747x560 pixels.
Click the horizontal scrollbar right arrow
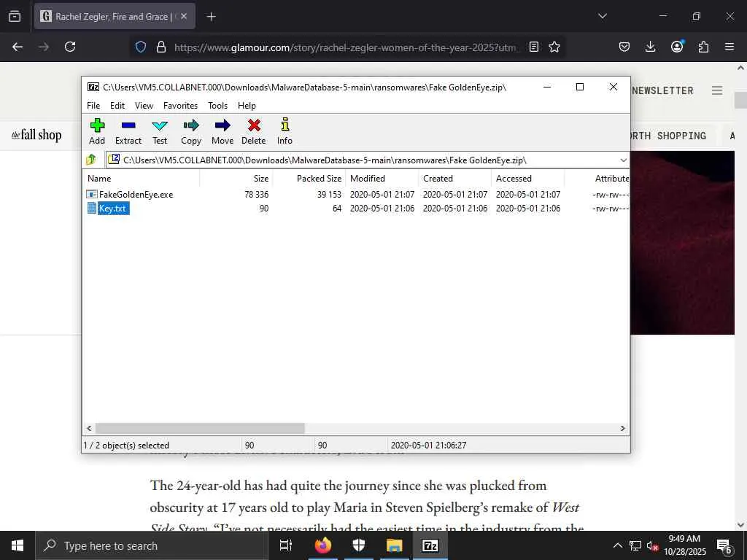pyautogui.click(x=623, y=429)
